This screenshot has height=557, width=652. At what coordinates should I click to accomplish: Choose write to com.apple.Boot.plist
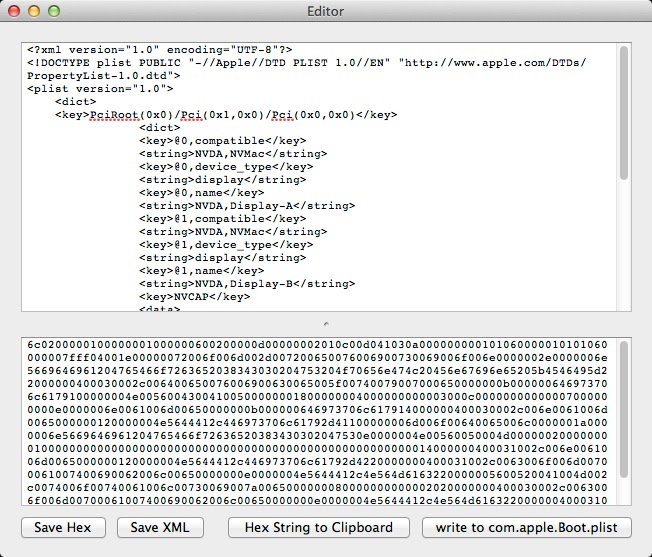(x=526, y=527)
